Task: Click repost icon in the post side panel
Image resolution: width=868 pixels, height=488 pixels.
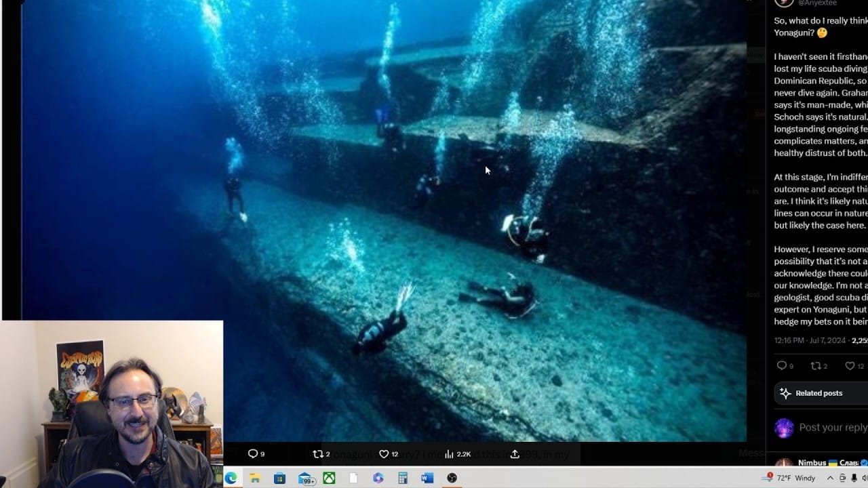Action: coord(816,366)
